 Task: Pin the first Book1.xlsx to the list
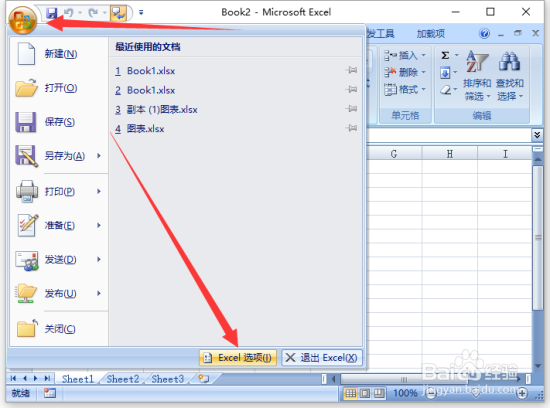(x=351, y=70)
